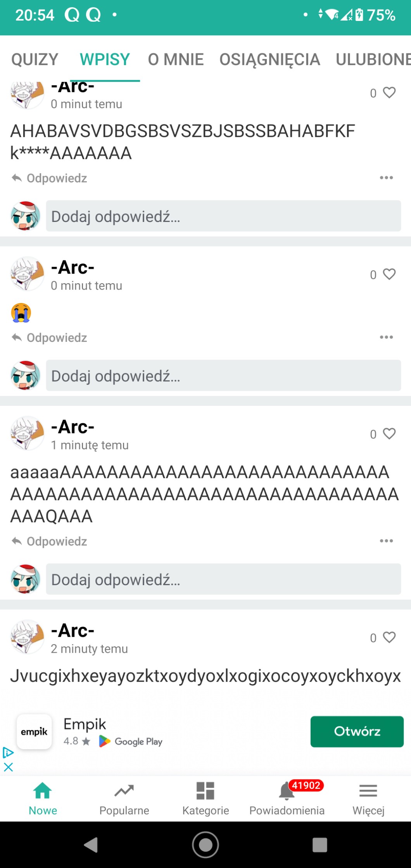Like the aaaaaAAAA post with heart icon

389,434
